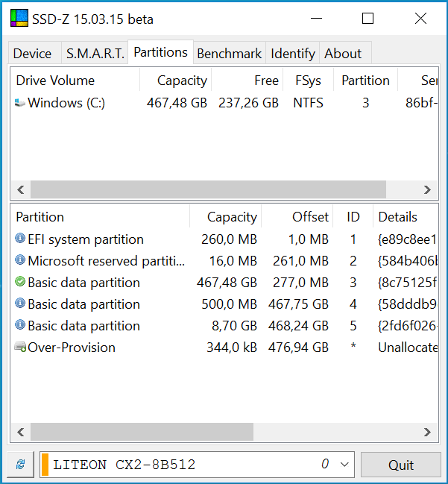Click the orange drive color indicator
Image resolution: width=448 pixels, height=484 pixels.
45,465
